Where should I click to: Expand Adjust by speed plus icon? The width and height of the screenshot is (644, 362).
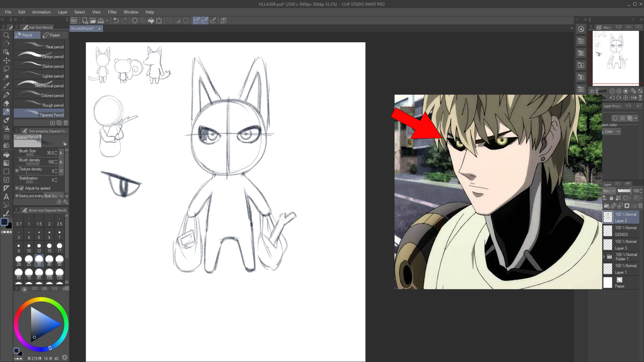(17, 188)
